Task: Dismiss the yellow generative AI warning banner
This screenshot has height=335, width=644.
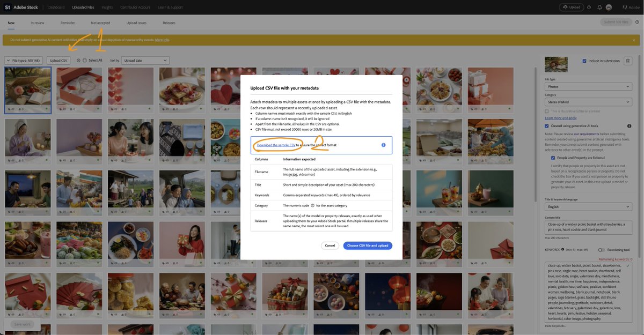Action: [x=633, y=40]
